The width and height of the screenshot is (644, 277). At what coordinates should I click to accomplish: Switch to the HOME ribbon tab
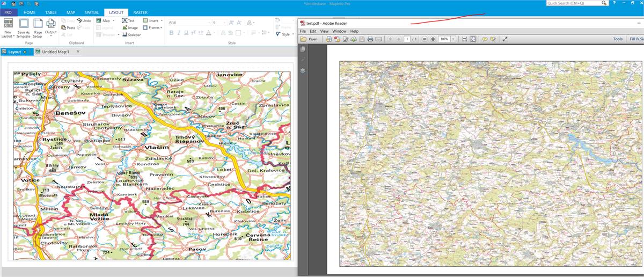tap(30, 12)
